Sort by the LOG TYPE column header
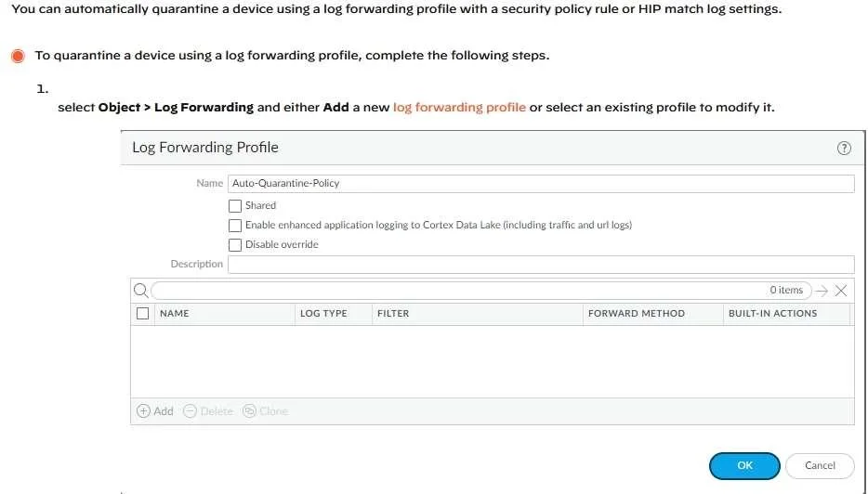This screenshot has height=494, width=868. click(323, 313)
